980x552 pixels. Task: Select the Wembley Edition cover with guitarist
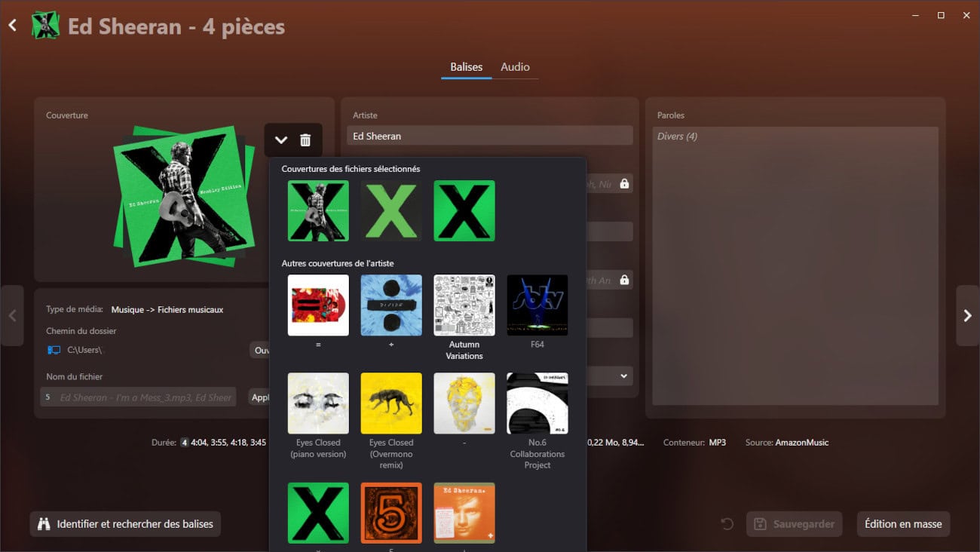[318, 210]
